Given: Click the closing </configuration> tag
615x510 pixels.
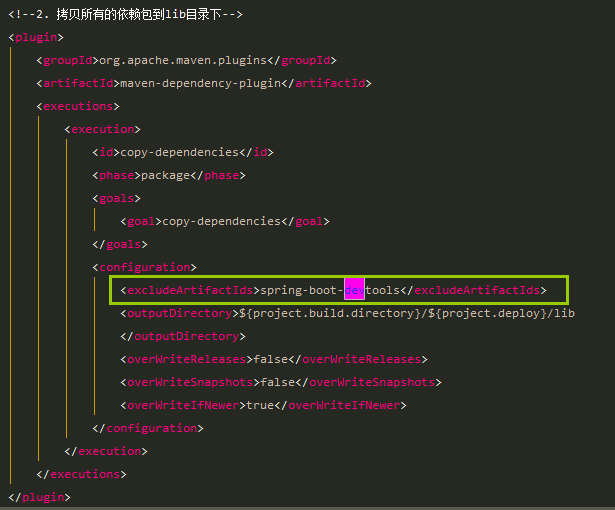Looking at the screenshot, I should point(148,428).
